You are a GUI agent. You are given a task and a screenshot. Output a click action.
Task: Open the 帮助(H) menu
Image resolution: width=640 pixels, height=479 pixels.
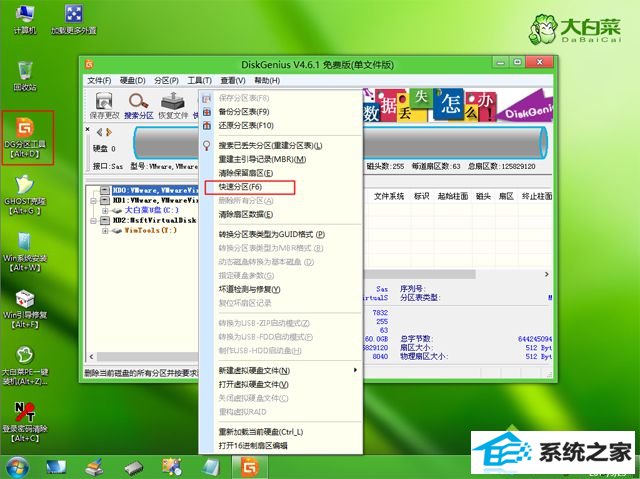[267, 80]
